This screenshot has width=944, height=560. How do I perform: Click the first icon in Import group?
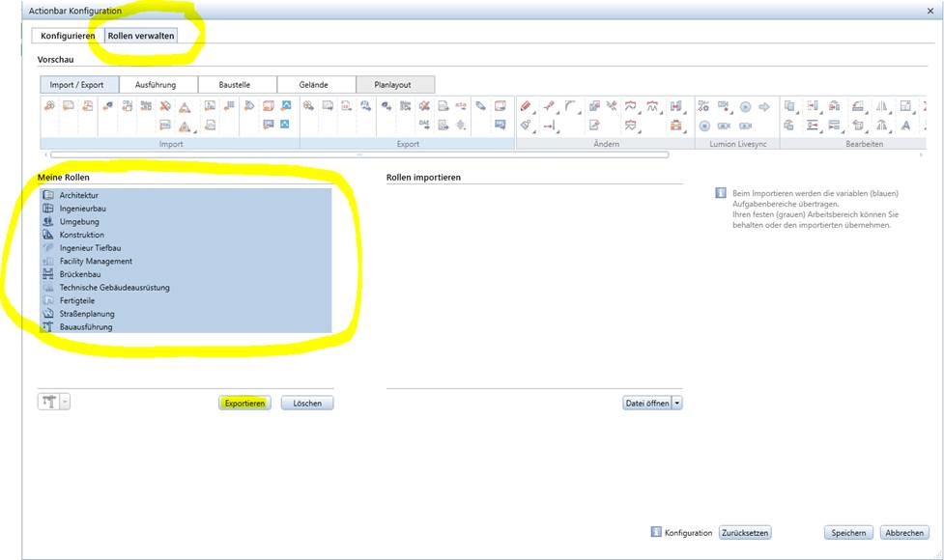click(x=49, y=106)
